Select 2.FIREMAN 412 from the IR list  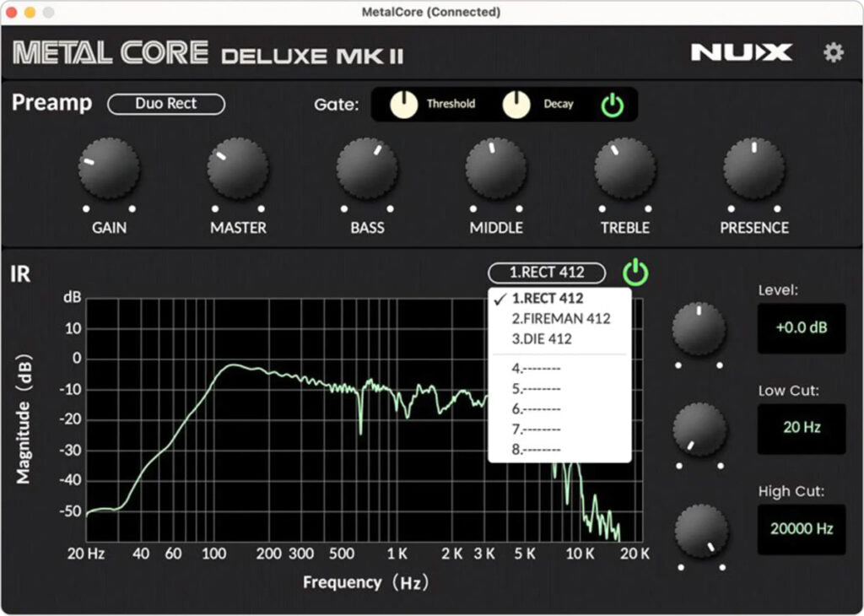click(x=559, y=319)
